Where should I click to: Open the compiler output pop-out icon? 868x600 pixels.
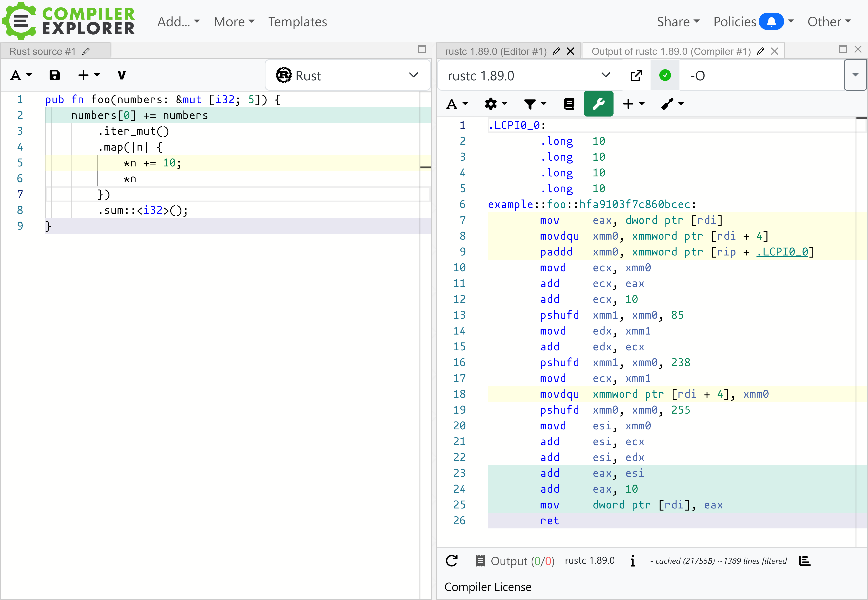636,76
